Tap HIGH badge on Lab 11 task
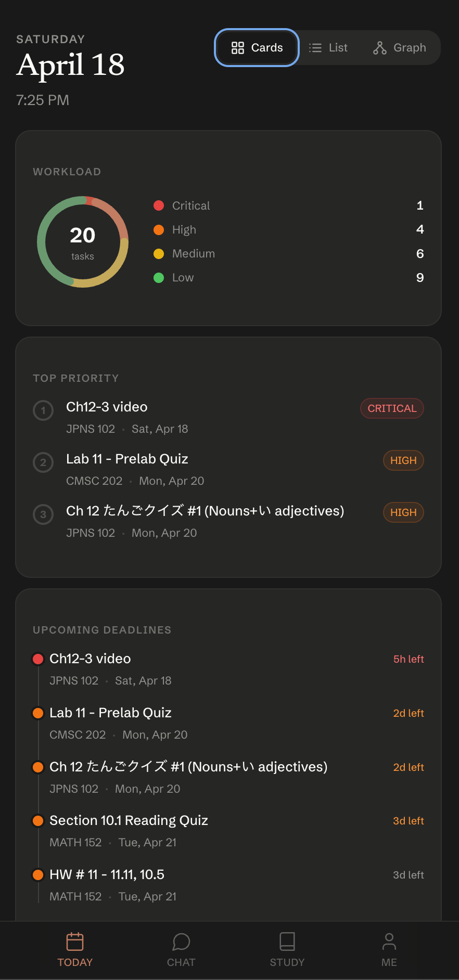 403,460
